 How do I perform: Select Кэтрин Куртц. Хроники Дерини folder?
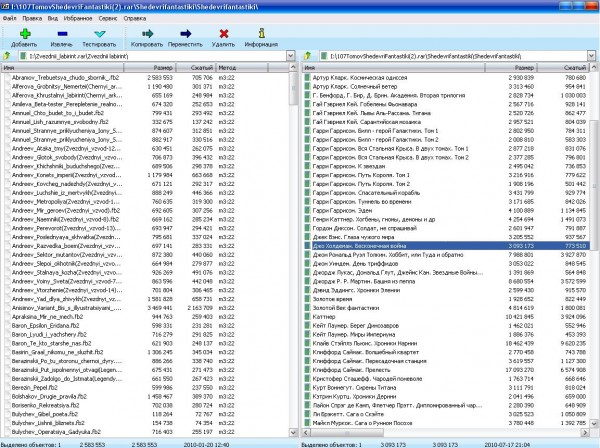354,396
